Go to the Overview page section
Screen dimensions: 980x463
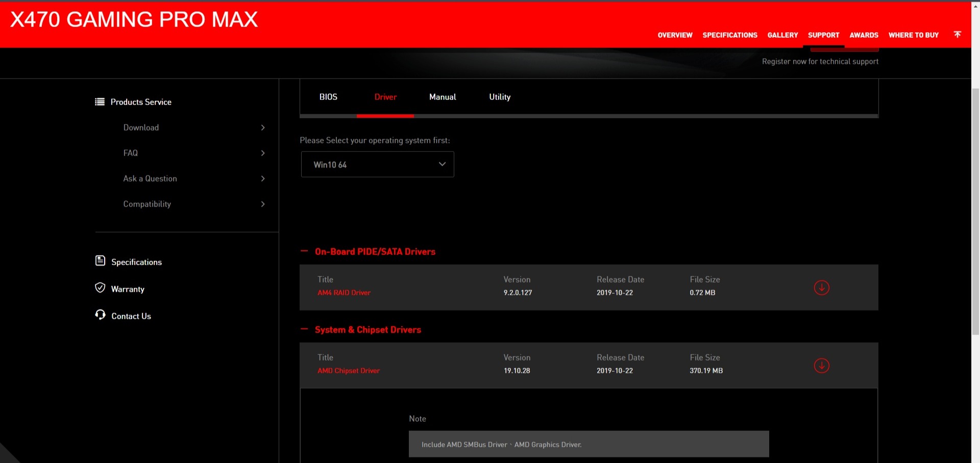pos(675,35)
